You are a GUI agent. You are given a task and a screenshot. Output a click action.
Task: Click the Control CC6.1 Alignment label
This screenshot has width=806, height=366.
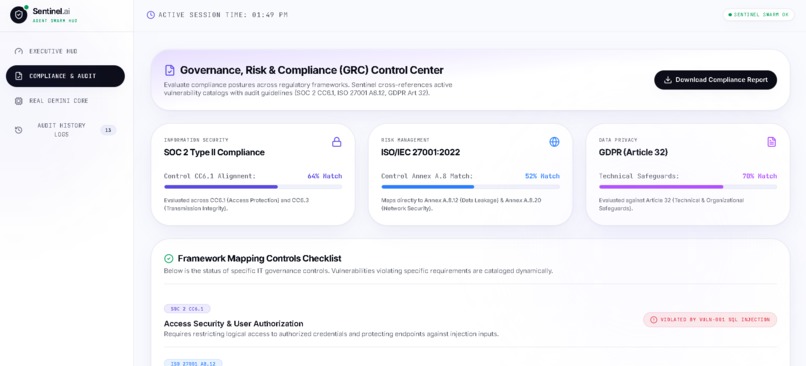[210, 176]
